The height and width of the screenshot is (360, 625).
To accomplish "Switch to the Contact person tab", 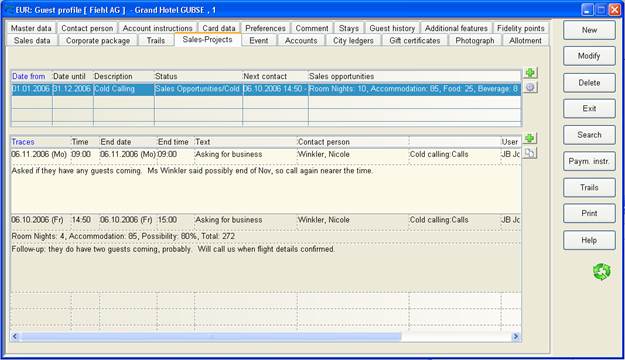I will pos(87,28).
